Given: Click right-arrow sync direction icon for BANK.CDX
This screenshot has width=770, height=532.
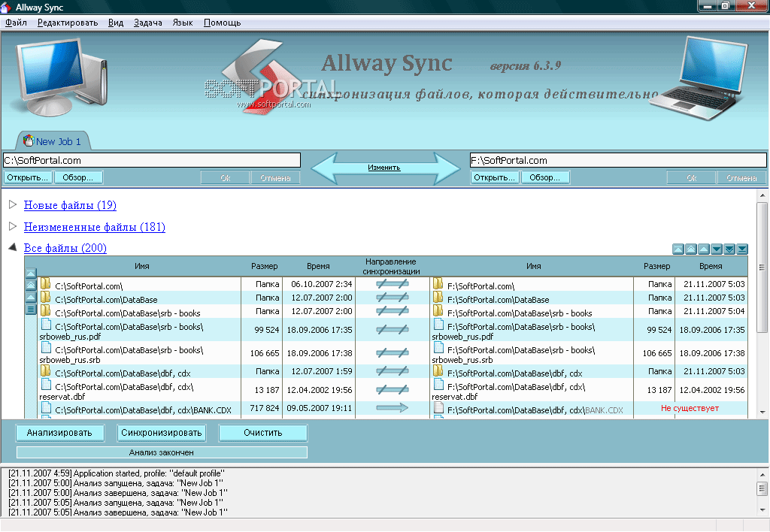Looking at the screenshot, I should tap(392, 407).
